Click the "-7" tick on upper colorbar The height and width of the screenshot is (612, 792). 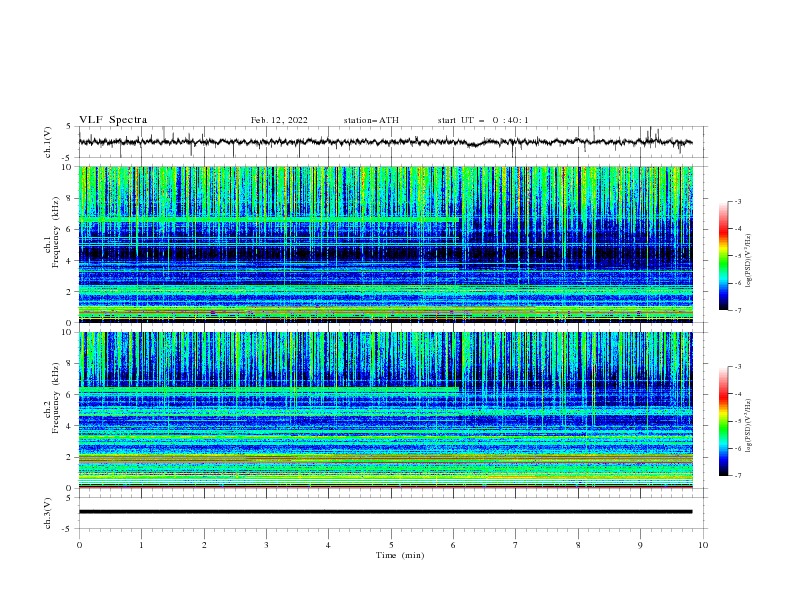(737, 311)
